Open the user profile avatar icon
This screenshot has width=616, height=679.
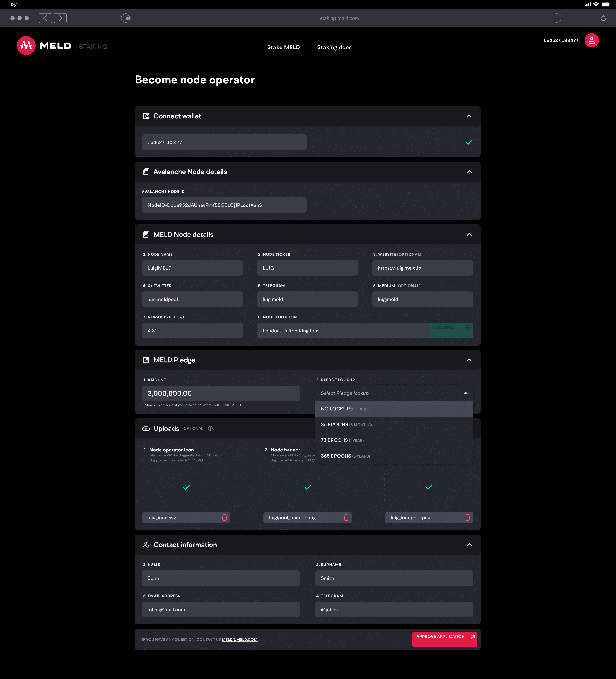(591, 40)
